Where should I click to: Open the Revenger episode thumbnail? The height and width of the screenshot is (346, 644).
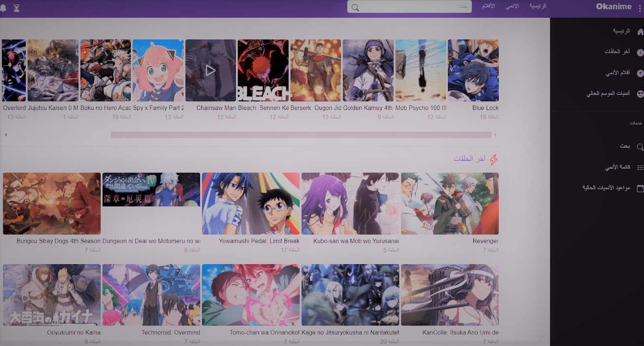pos(450,204)
